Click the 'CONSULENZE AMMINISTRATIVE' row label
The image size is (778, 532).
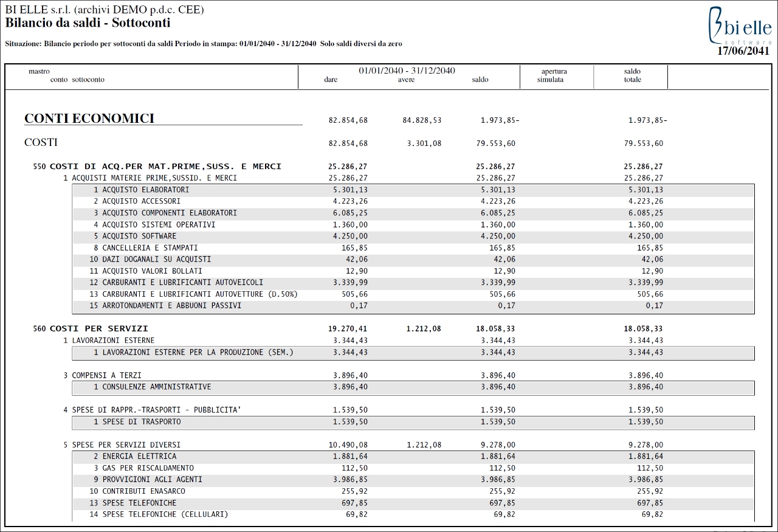157,387
